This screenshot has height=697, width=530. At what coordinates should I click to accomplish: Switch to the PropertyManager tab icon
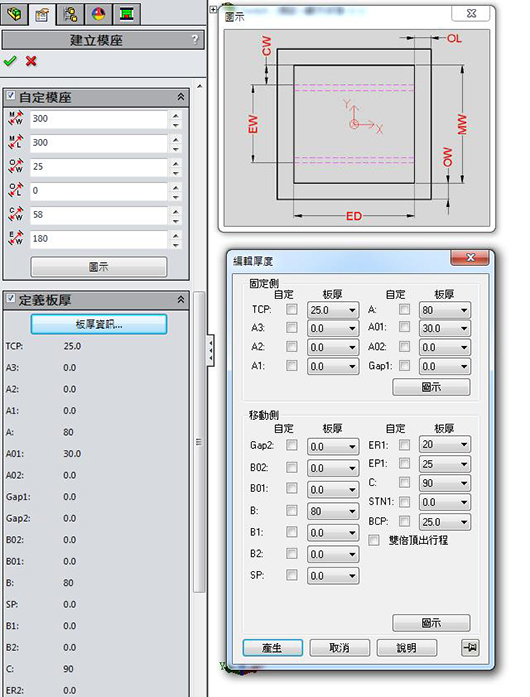click(42, 15)
